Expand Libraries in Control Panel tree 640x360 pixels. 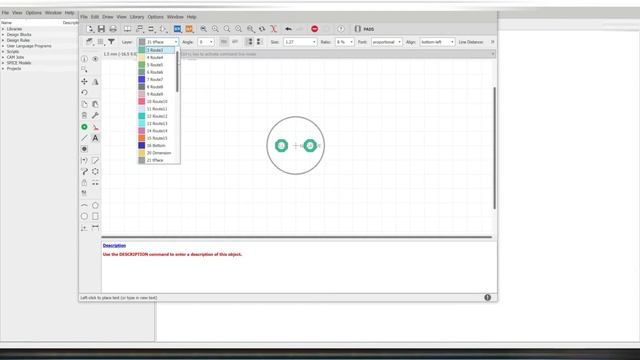(x=3, y=29)
